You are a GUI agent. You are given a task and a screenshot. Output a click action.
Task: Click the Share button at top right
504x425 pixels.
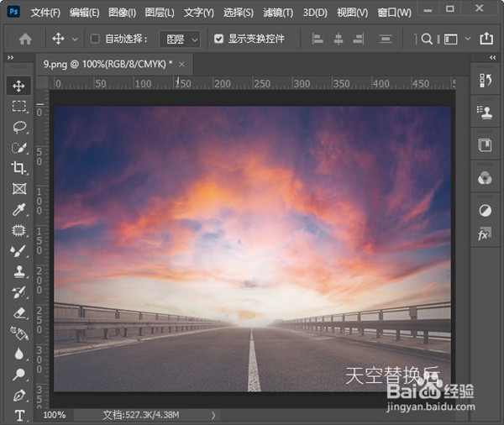[x=486, y=39]
